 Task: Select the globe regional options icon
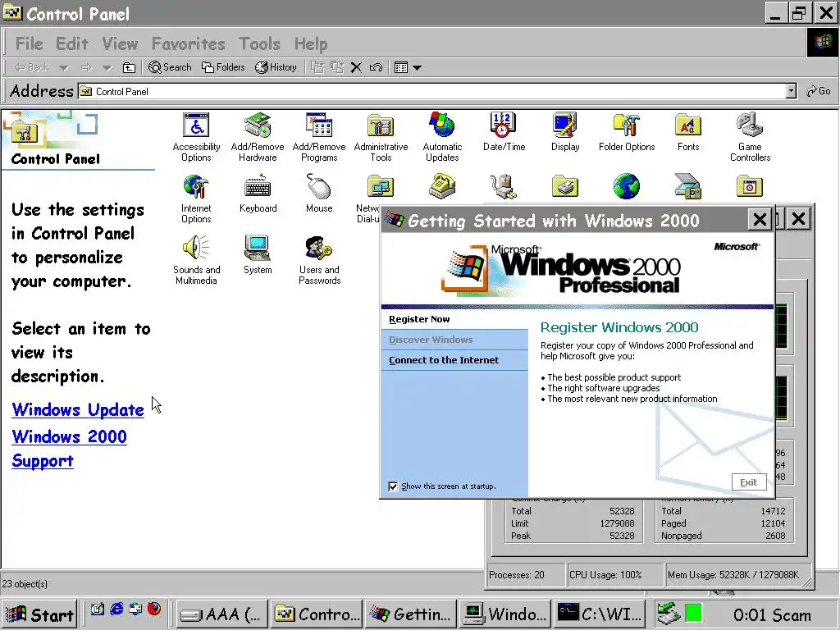[627, 186]
